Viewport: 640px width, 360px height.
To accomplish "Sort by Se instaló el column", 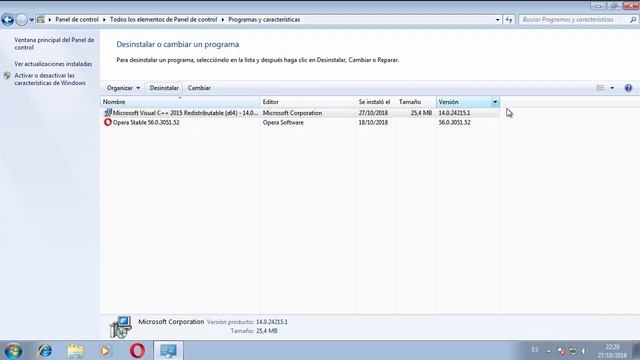I will point(376,102).
